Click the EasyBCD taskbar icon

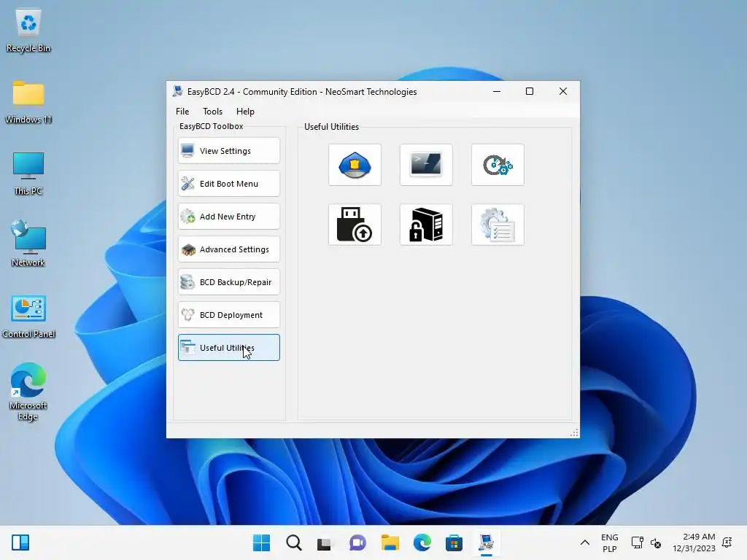tap(487, 542)
